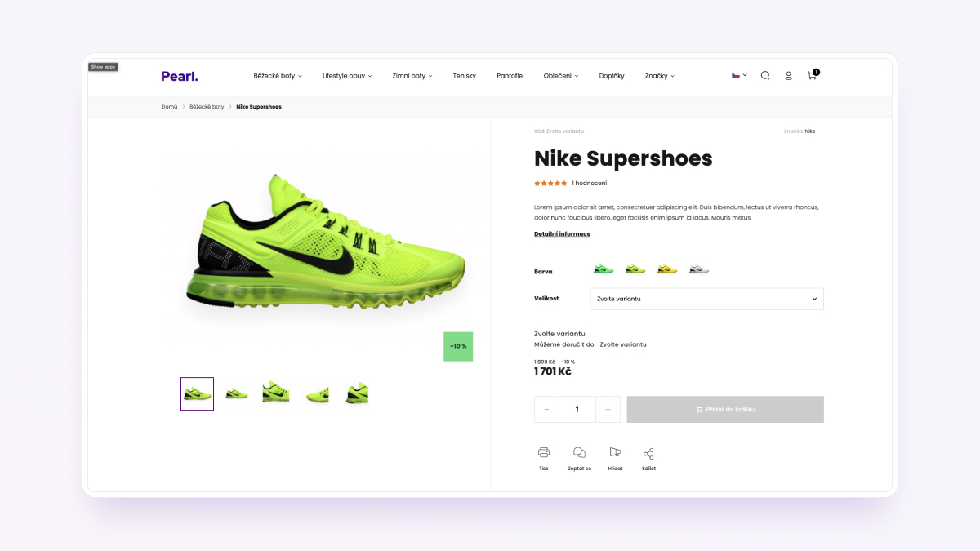
Task: Open the Tenisky menu item
Action: [x=465, y=76]
